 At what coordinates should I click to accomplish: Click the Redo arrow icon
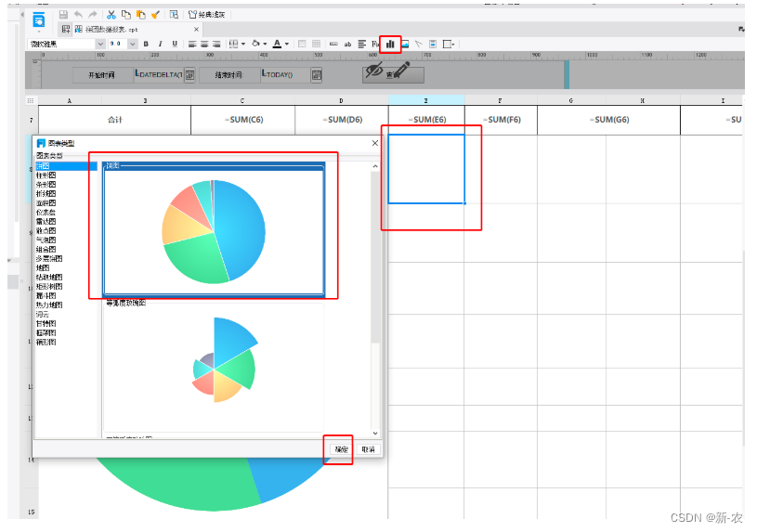[x=93, y=15]
